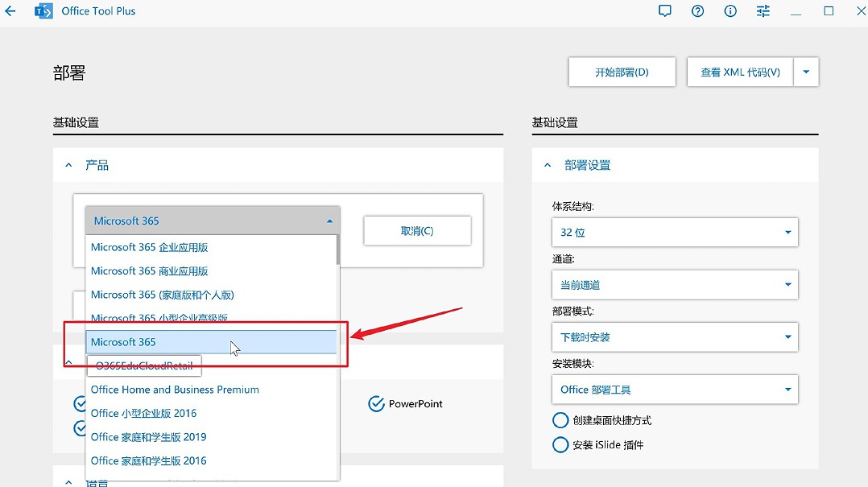
Task: Select Microsoft 365 企业应用版 option
Action: (211, 247)
